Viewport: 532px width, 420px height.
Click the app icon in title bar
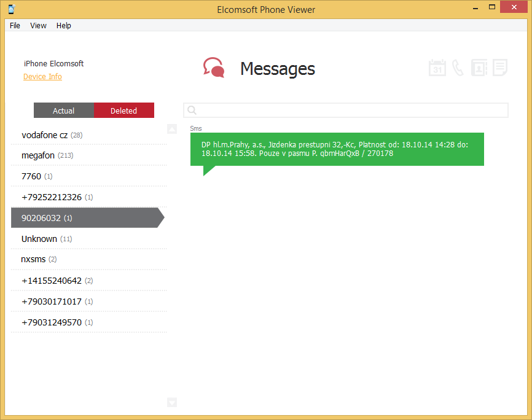click(x=11, y=9)
